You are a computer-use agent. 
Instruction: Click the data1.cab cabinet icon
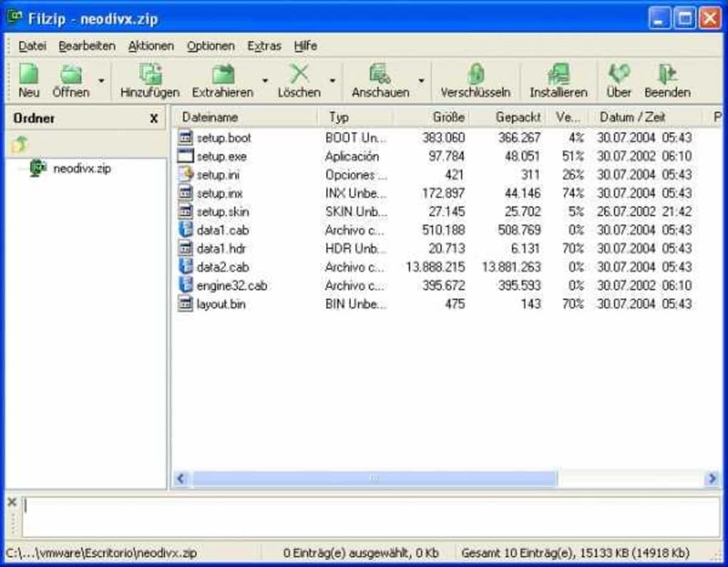[x=186, y=230]
